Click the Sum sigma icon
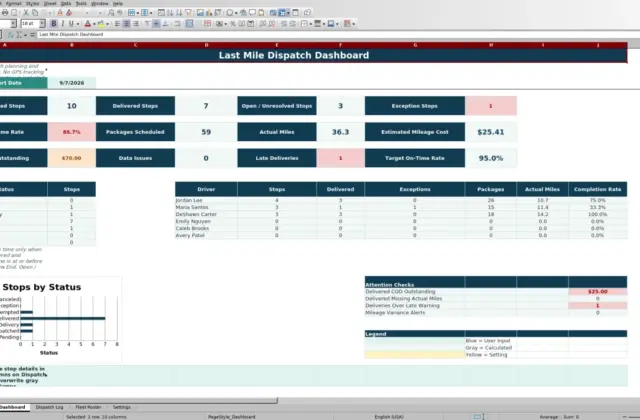The width and height of the screenshot is (640, 420). (x=19, y=35)
